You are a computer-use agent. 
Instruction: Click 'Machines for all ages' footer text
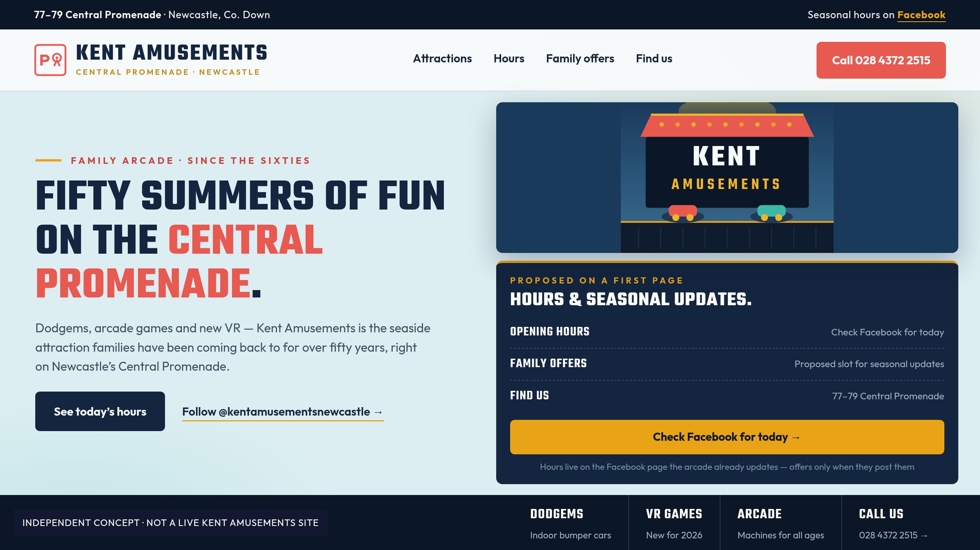[781, 535]
